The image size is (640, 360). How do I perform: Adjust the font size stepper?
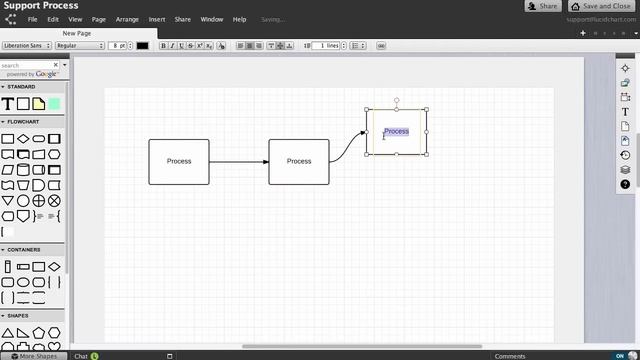pyautogui.click(x=130, y=46)
